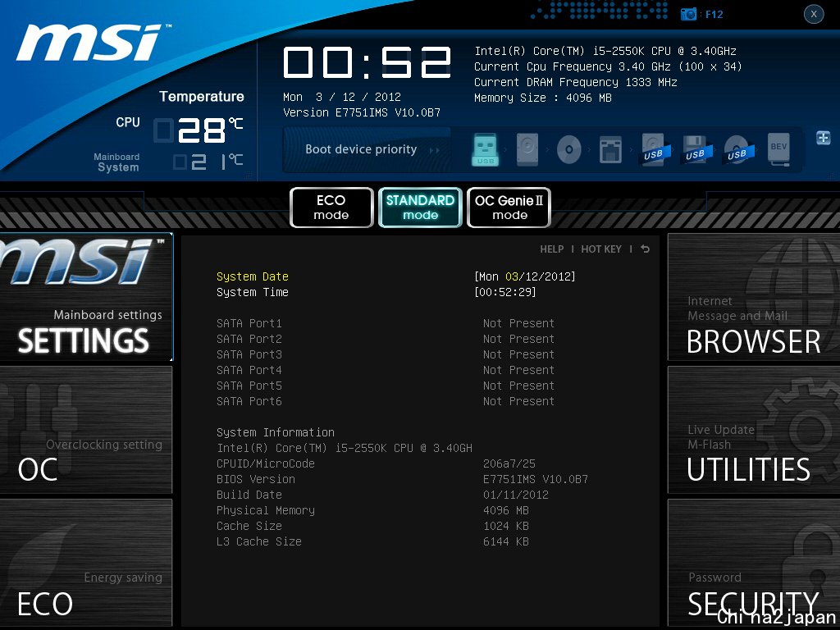Click the back arrow next to HOT KEY

pyautogui.click(x=645, y=249)
